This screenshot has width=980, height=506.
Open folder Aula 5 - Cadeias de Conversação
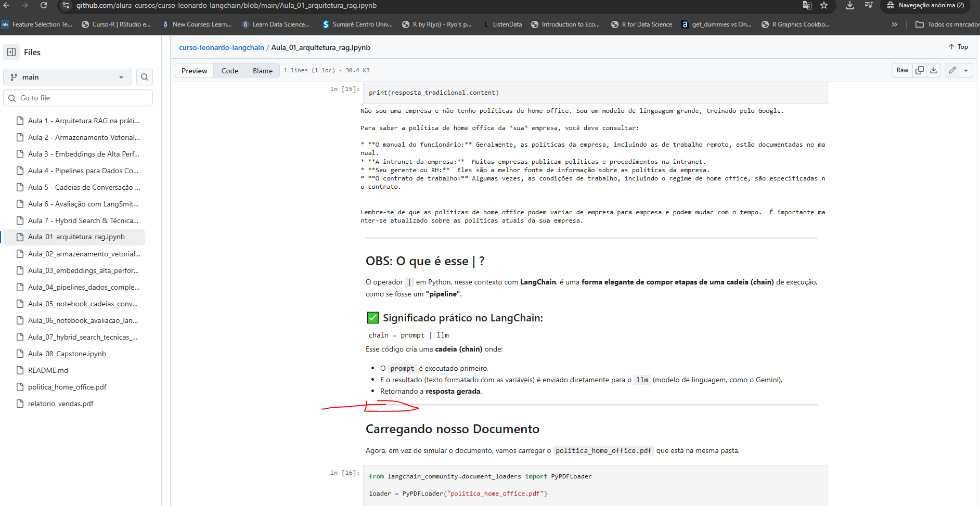[x=83, y=187]
